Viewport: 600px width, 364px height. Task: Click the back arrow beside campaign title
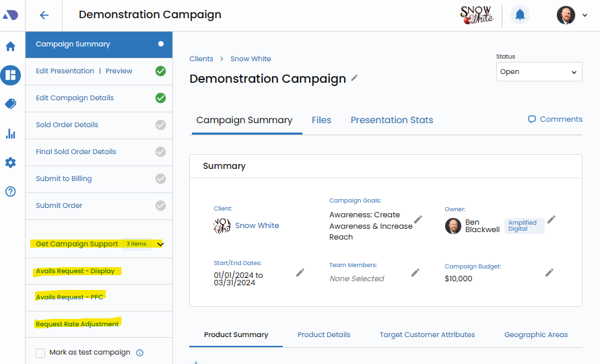pos(44,15)
